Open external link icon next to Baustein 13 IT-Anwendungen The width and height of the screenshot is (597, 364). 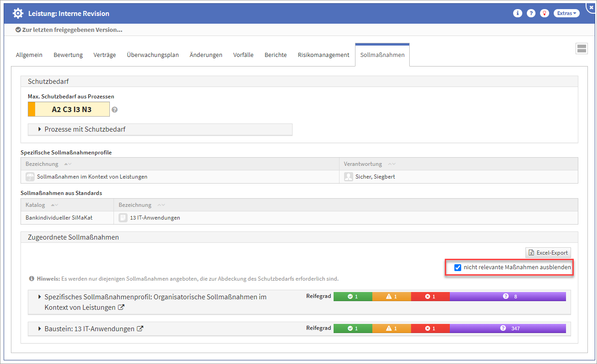pos(140,328)
